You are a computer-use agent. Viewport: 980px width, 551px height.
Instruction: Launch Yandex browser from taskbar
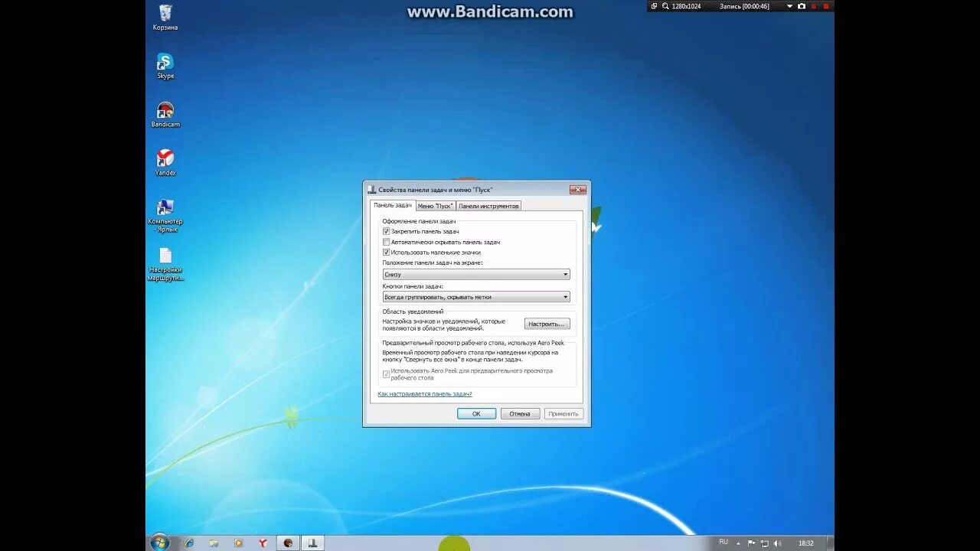(263, 543)
